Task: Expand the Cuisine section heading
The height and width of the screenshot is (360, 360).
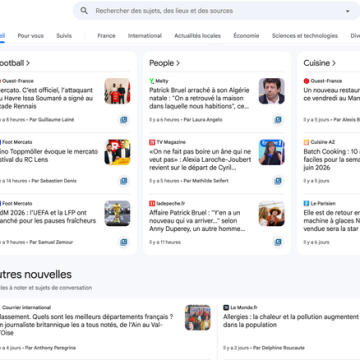Action: point(319,63)
